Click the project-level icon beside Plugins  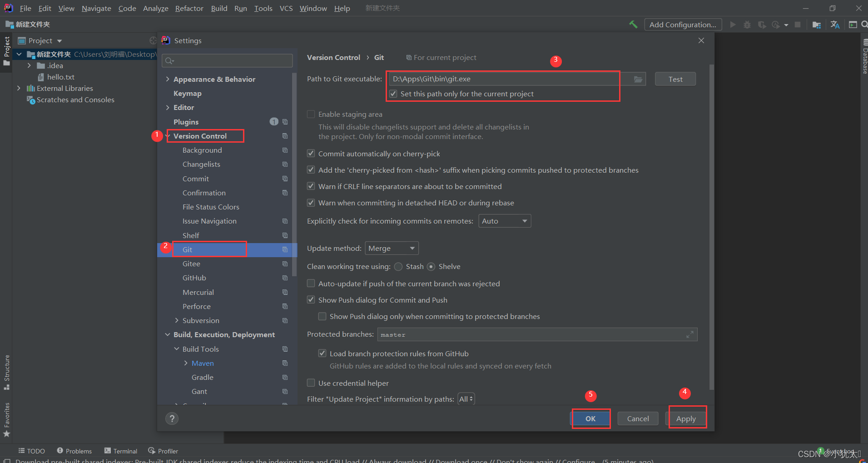pyautogui.click(x=285, y=122)
